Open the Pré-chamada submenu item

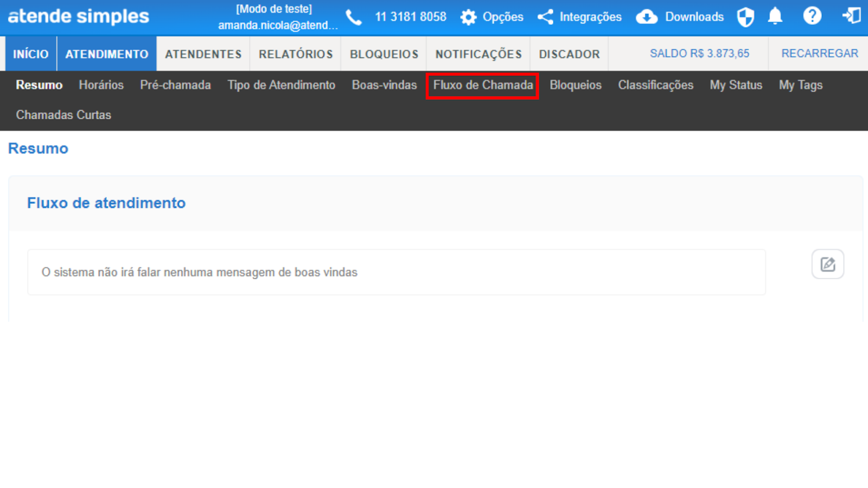tap(175, 85)
